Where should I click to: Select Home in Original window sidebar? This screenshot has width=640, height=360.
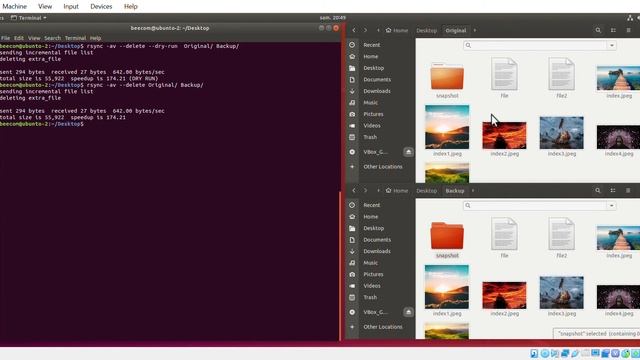coord(371,56)
